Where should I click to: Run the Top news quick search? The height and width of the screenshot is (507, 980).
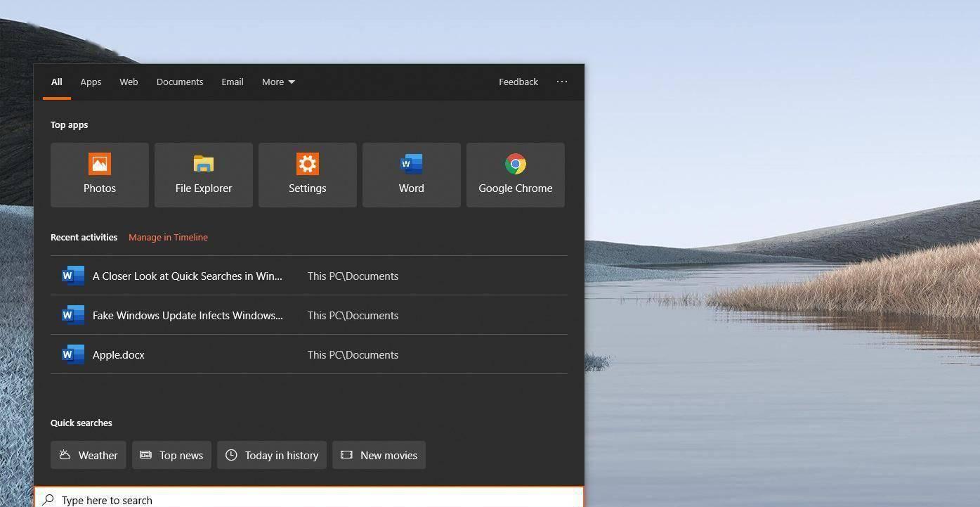pos(171,455)
